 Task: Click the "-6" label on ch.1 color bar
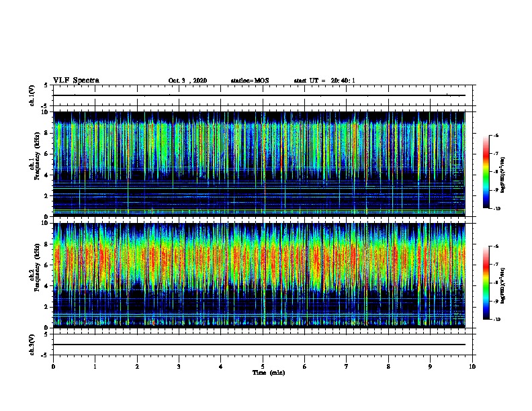coord(496,135)
